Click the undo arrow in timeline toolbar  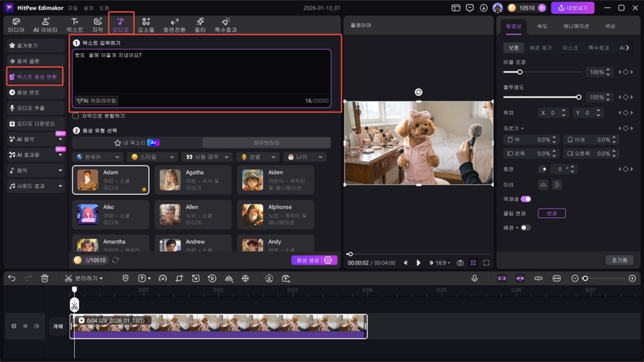tap(11, 278)
